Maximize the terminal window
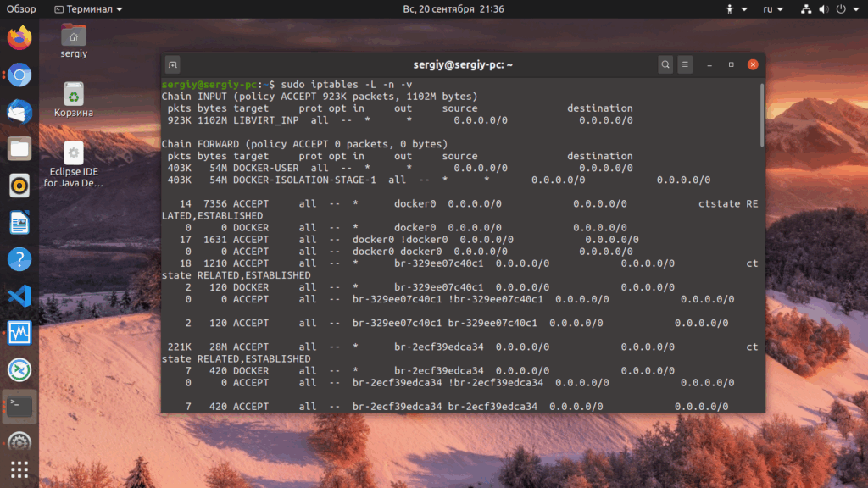Viewport: 868px width, 488px height. 731,64
